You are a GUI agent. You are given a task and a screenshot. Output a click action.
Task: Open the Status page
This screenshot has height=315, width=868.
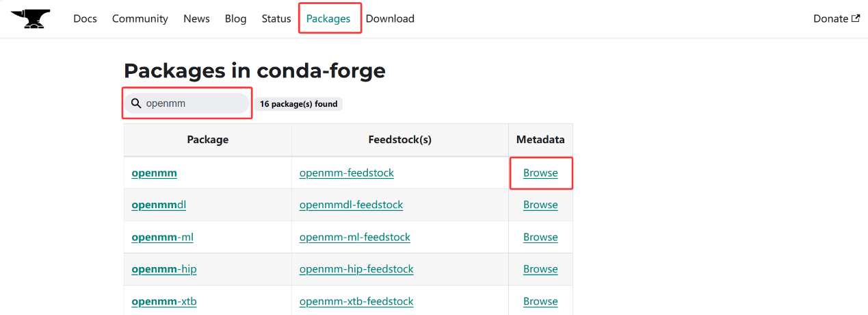click(x=276, y=18)
